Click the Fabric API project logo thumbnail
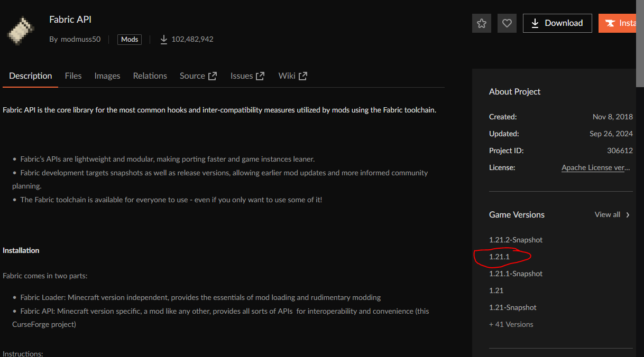Screen dimensions: 644x357 pyautogui.click(x=22, y=30)
